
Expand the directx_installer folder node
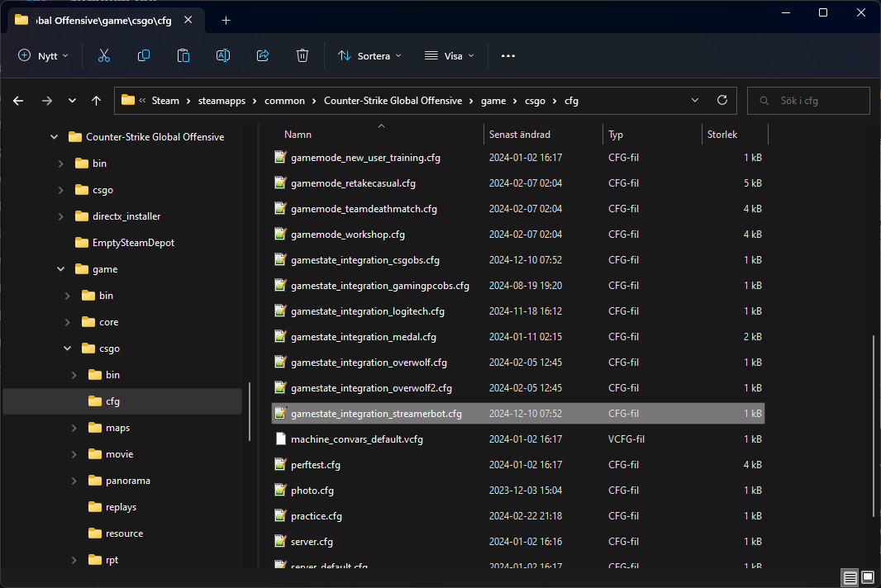coord(61,216)
